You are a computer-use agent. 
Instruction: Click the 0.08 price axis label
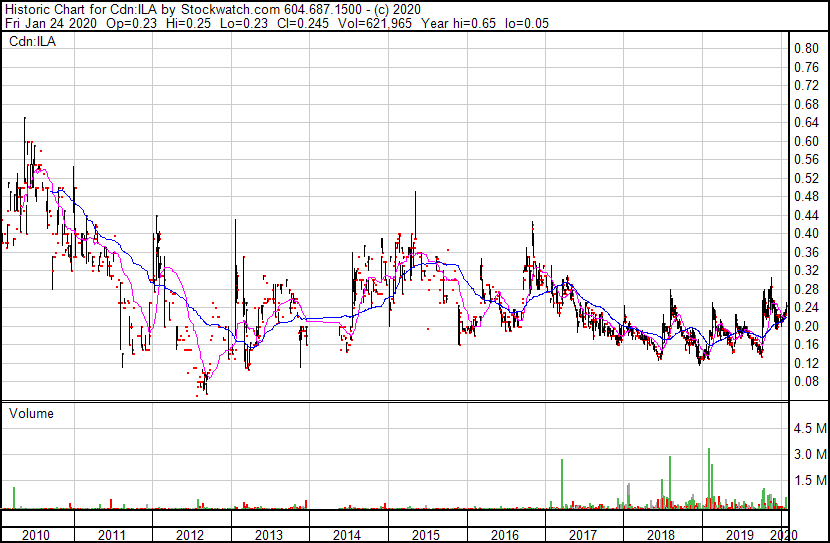[x=806, y=382]
